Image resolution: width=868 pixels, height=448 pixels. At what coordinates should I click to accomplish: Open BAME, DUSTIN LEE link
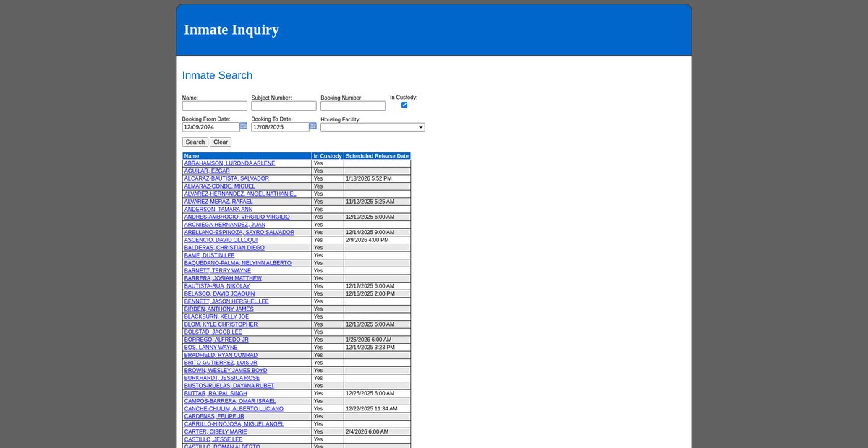pos(210,255)
